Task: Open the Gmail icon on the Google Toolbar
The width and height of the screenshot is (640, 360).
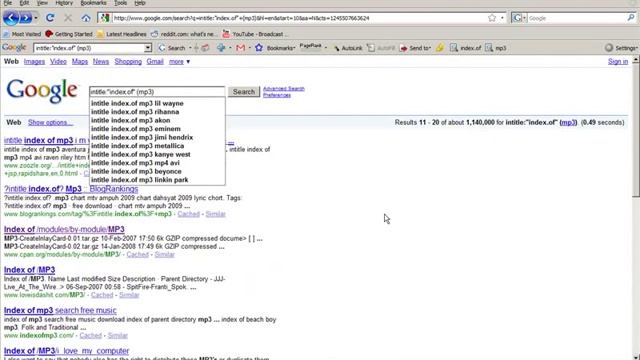Action: click(x=240, y=48)
